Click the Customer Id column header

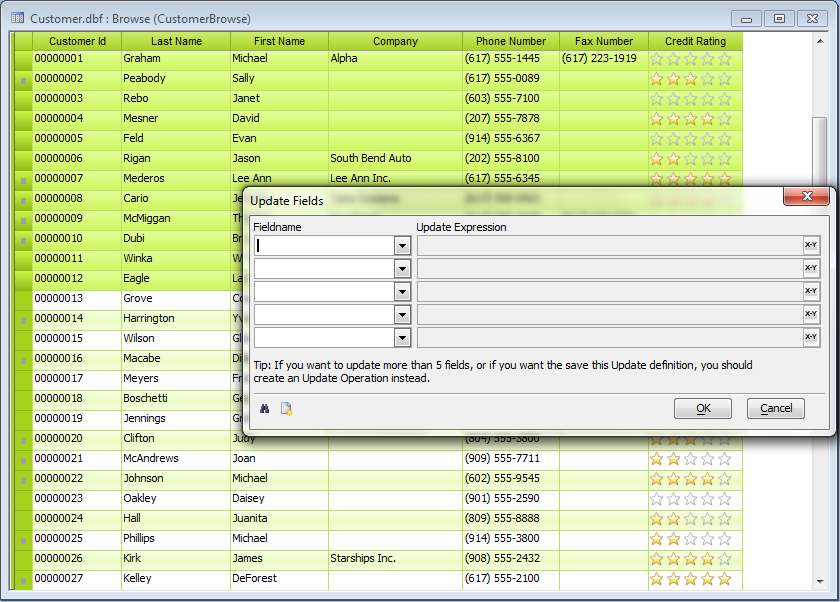pyautogui.click(x=77, y=41)
